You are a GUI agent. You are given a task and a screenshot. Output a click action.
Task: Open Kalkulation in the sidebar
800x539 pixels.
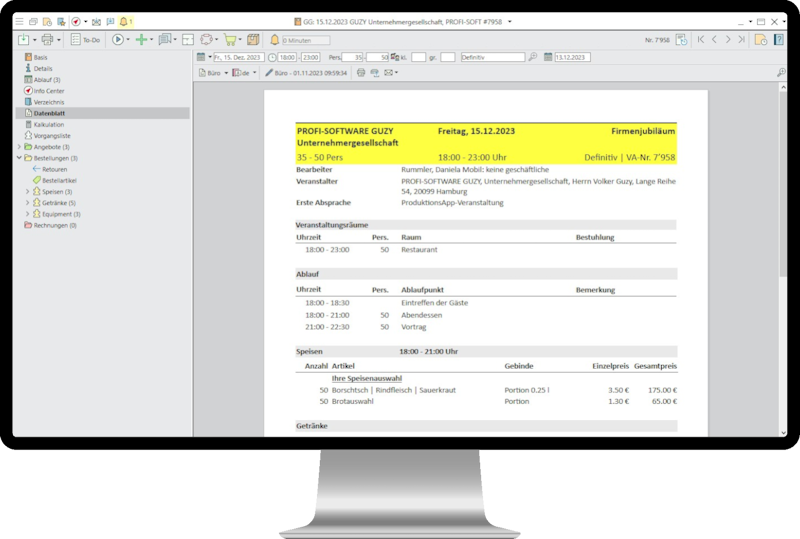[x=44, y=125]
